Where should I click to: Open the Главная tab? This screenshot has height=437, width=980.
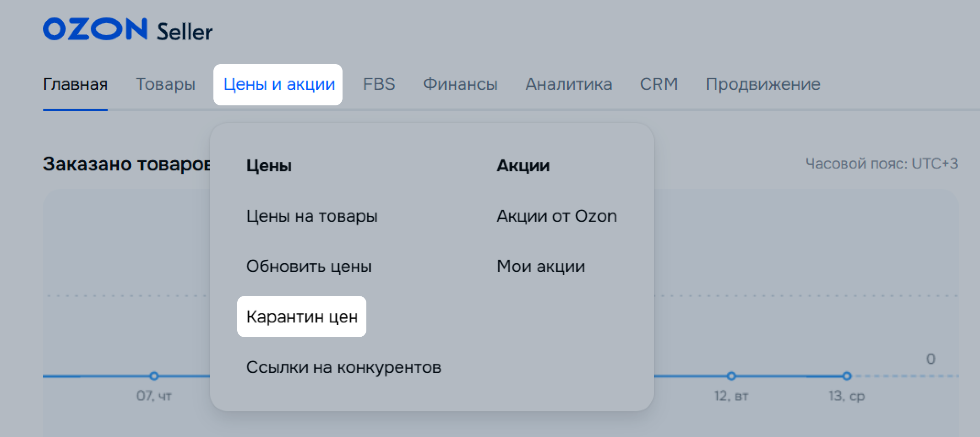point(76,84)
